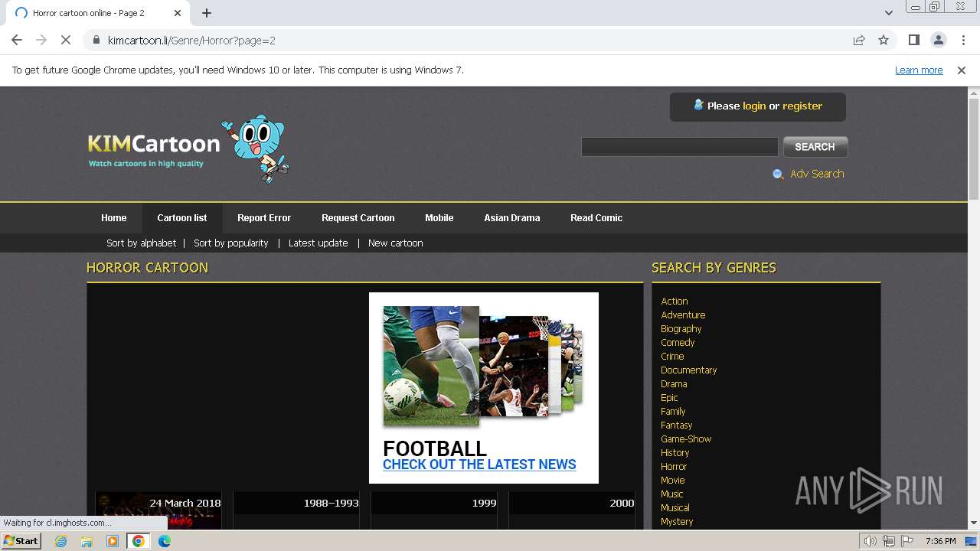
Task: Filter by Mystery genre
Action: (x=678, y=522)
